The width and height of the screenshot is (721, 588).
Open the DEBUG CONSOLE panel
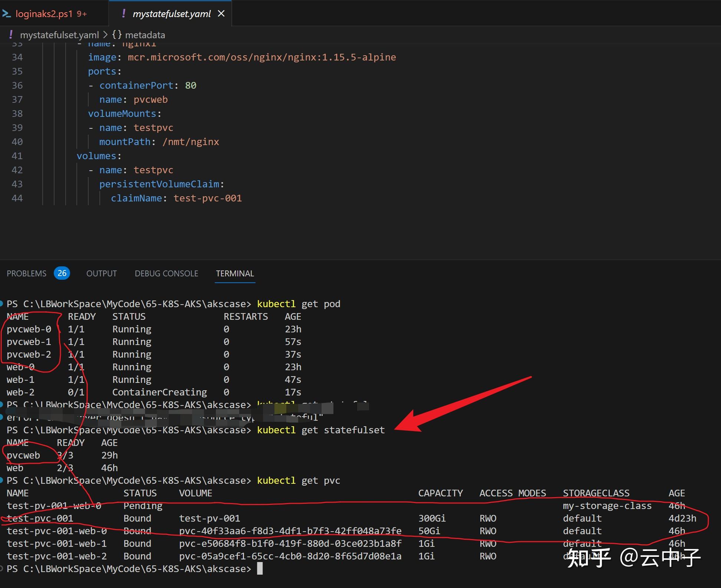[166, 273]
